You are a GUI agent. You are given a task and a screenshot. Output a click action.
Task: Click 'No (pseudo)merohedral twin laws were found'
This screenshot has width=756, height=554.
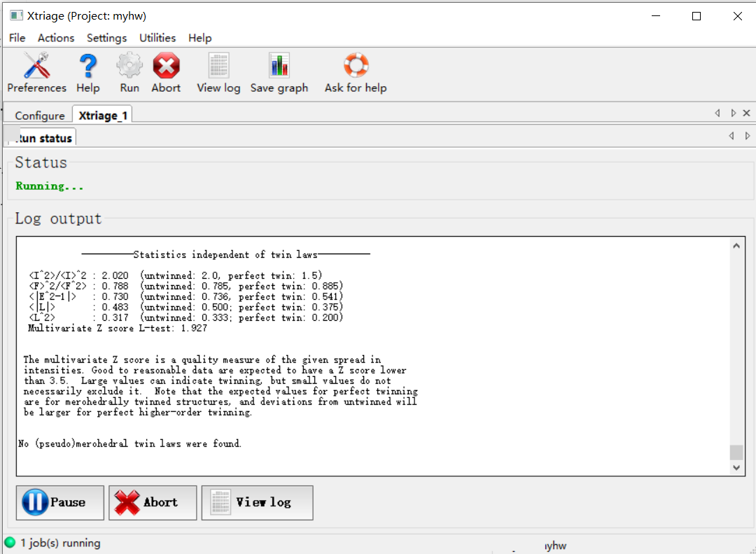(129, 443)
